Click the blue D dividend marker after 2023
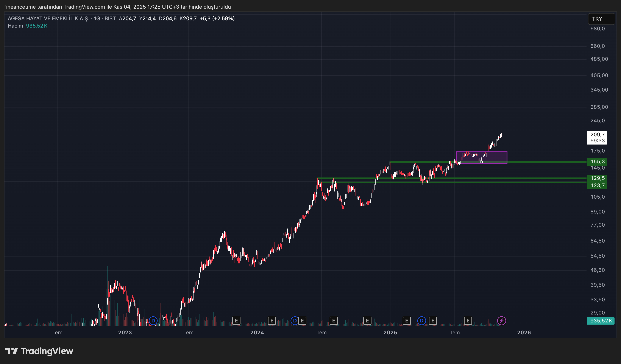 click(x=153, y=321)
